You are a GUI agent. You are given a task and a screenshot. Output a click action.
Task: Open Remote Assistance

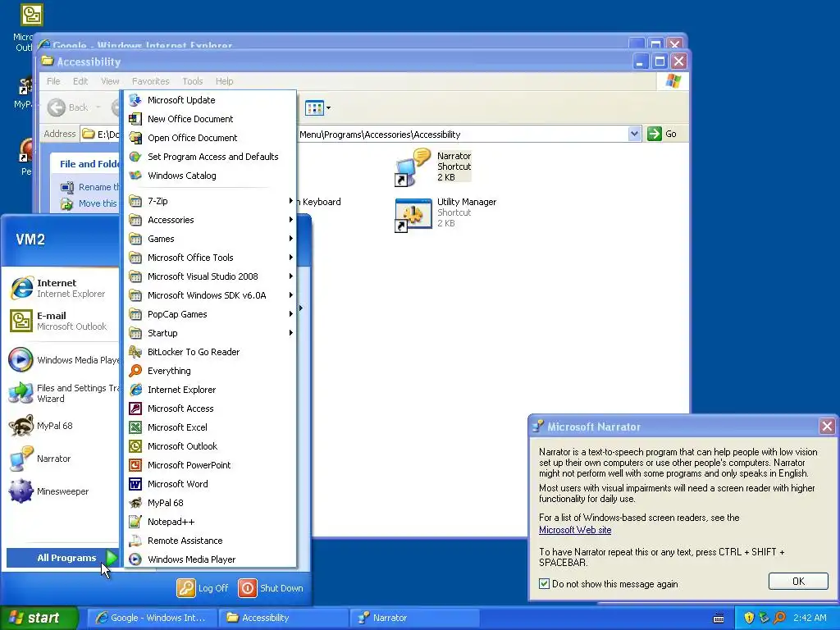[x=210, y=541]
